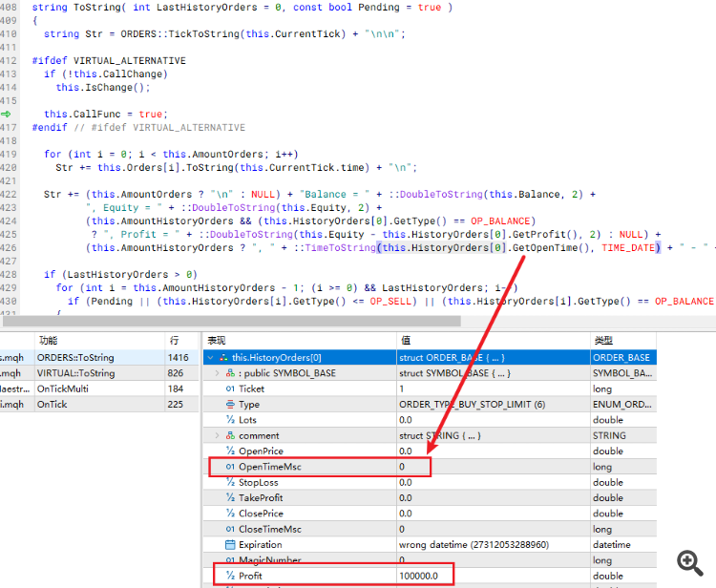Click the TakeProfit label
Image resolution: width=716 pixels, height=588 pixels.
coord(261,497)
